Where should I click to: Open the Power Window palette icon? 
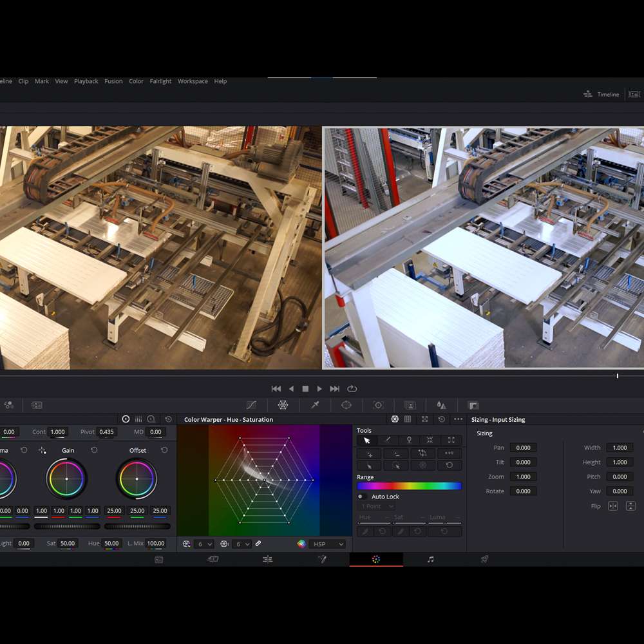pyautogui.click(x=346, y=405)
